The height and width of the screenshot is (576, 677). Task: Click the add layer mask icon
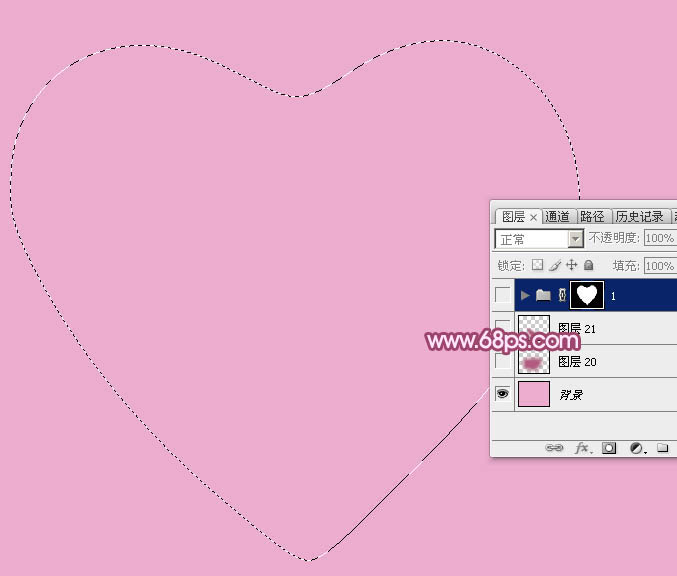(x=609, y=449)
